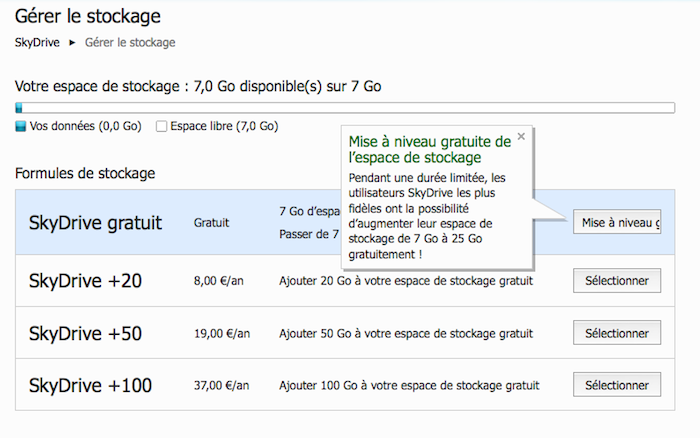
Task: Click the "SkyDrive +100" plan title
Action: (x=91, y=385)
